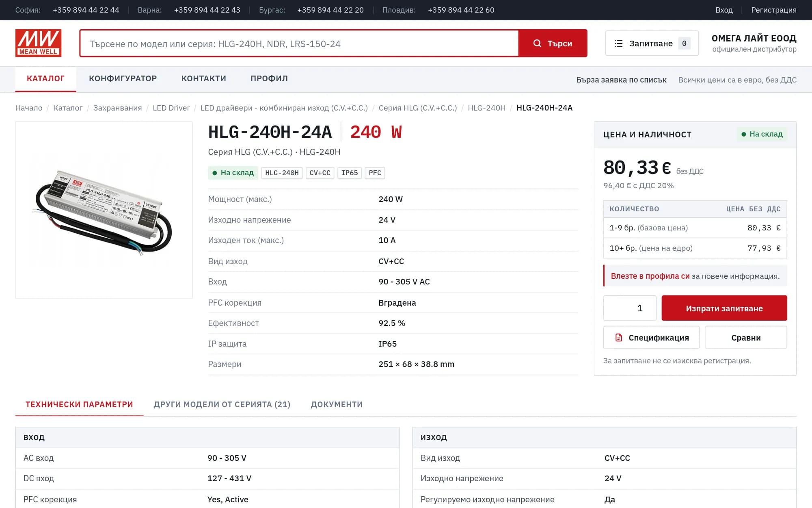Click the Изпрати запитване button
This screenshot has width=812, height=508.
(724, 308)
